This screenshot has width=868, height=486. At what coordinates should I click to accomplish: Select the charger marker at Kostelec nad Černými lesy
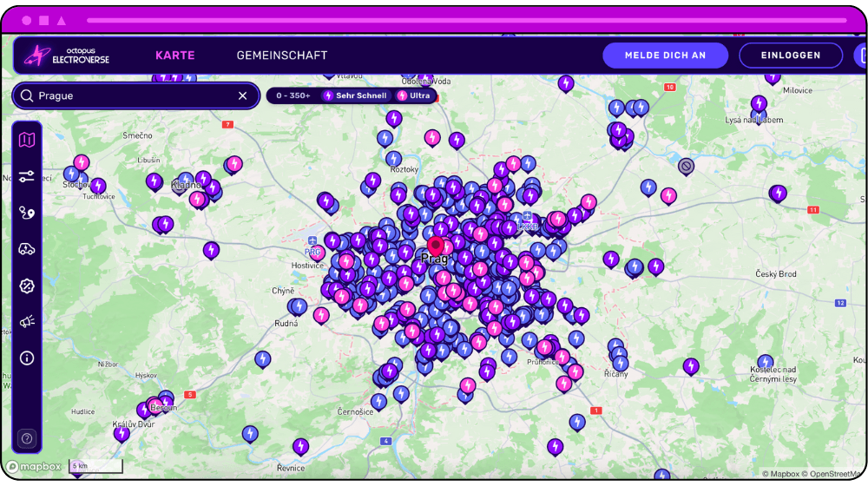coord(765,363)
